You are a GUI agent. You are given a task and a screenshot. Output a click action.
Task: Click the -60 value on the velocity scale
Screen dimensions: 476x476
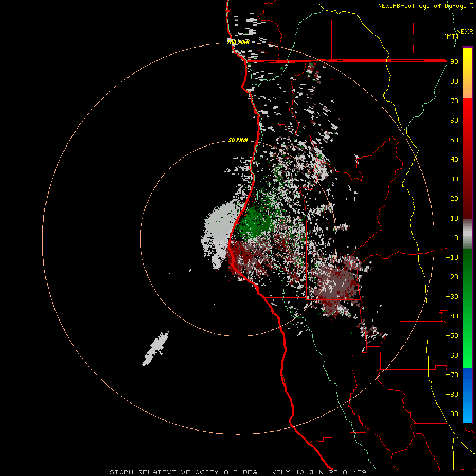click(x=452, y=355)
